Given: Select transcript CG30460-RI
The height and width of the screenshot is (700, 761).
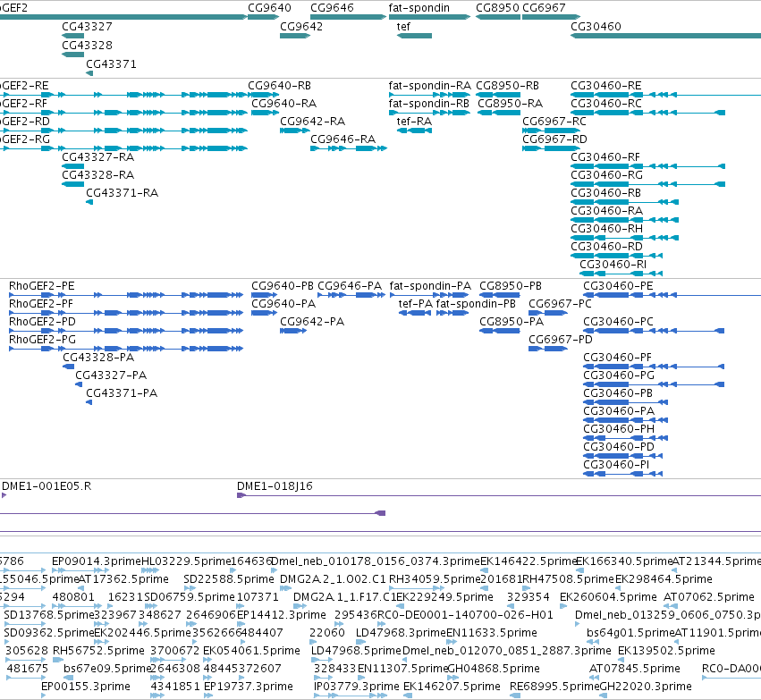Looking at the screenshot, I should click(x=613, y=265).
